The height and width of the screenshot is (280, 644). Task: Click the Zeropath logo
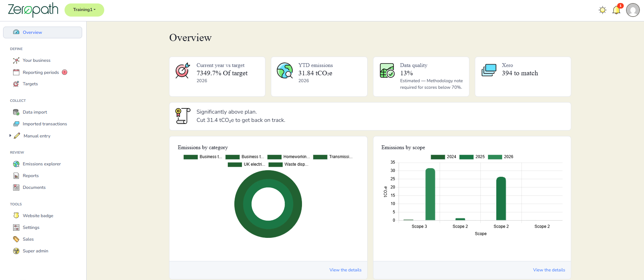click(x=33, y=10)
